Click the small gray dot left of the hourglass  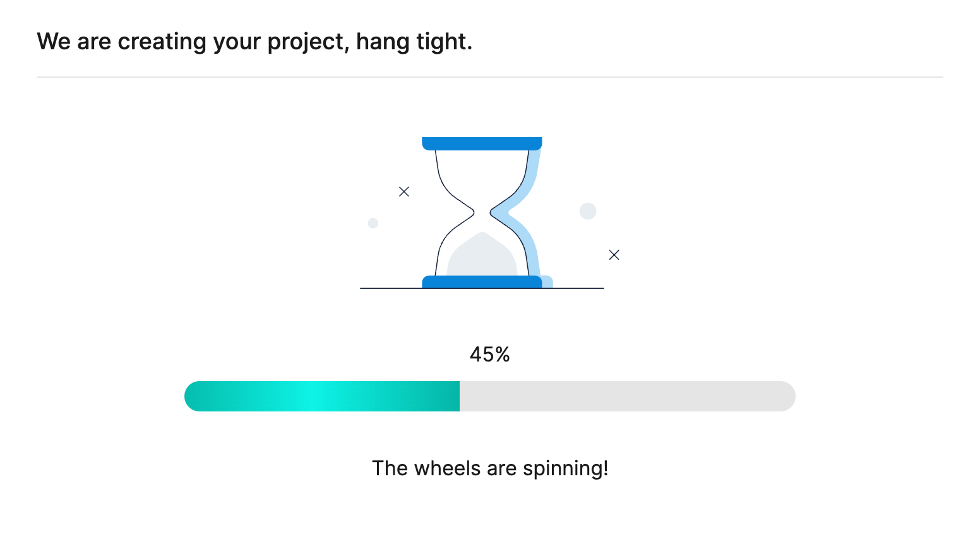pyautogui.click(x=373, y=223)
